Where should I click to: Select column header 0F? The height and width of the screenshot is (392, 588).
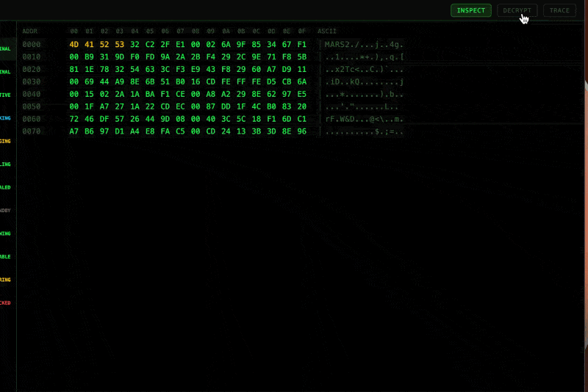pos(301,31)
